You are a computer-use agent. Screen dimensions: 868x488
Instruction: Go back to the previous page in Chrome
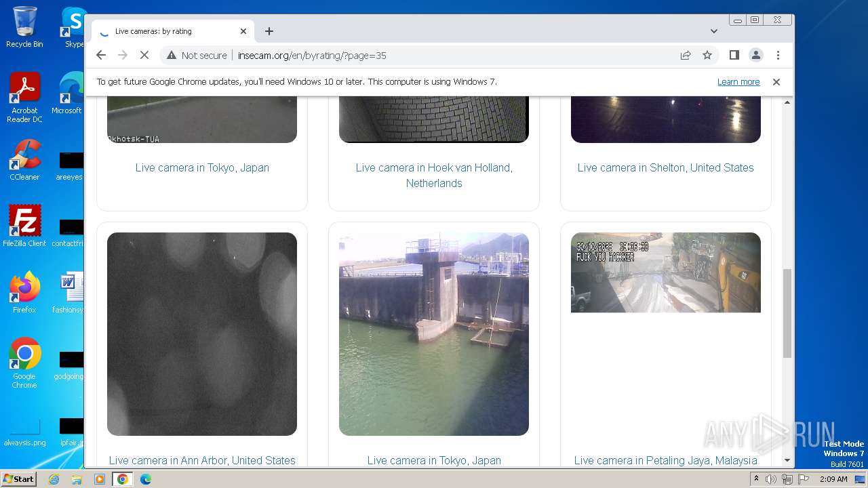pyautogui.click(x=101, y=55)
